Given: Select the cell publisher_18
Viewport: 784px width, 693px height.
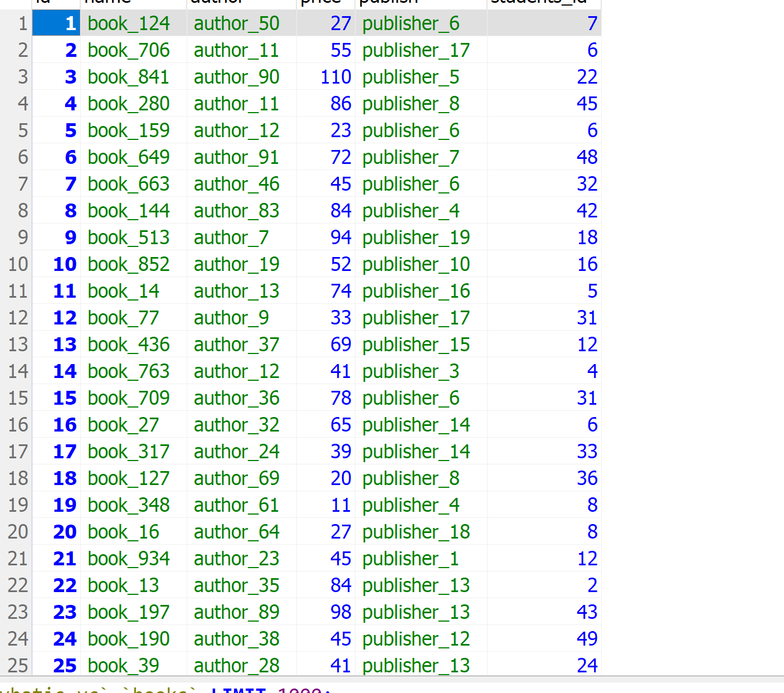Looking at the screenshot, I should pos(421,531).
